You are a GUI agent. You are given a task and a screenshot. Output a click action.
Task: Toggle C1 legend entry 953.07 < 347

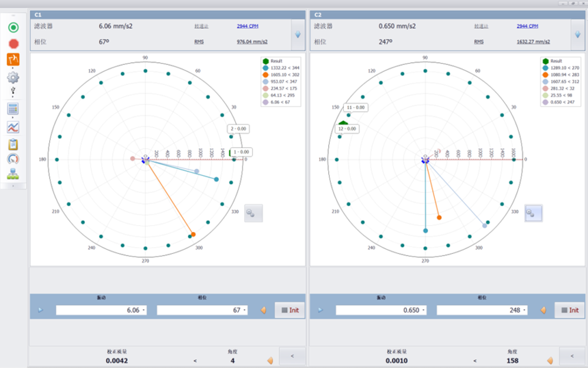pyautogui.click(x=281, y=81)
